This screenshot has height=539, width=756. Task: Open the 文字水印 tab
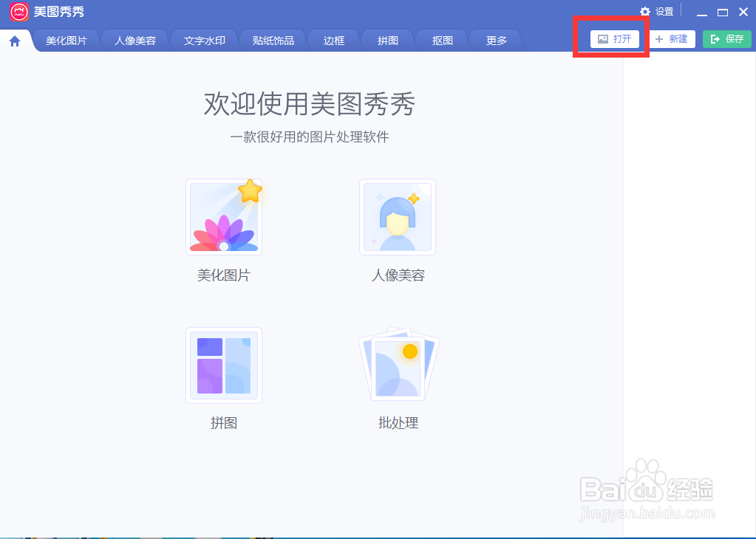pyautogui.click(x=204, y=41)
